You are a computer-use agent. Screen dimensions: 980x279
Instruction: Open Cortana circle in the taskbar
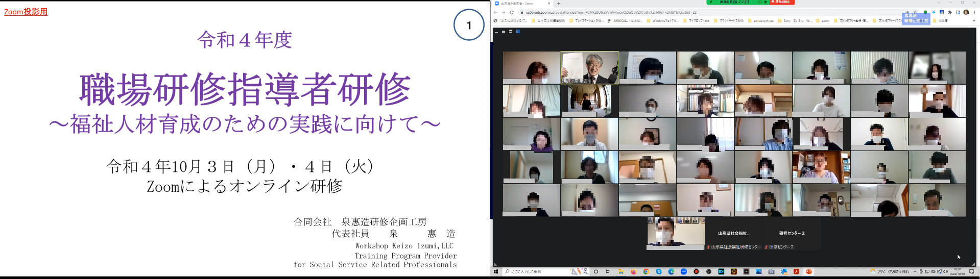[x=596, y=271]
